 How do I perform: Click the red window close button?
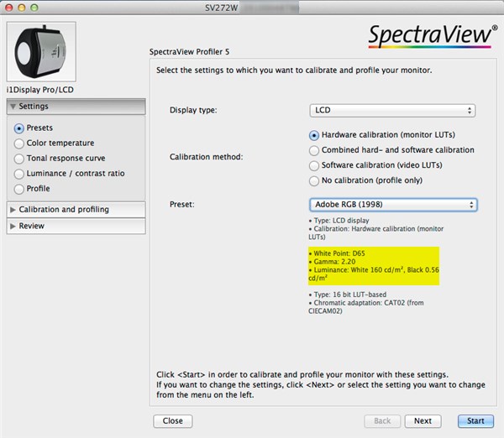tap(9, 8)
